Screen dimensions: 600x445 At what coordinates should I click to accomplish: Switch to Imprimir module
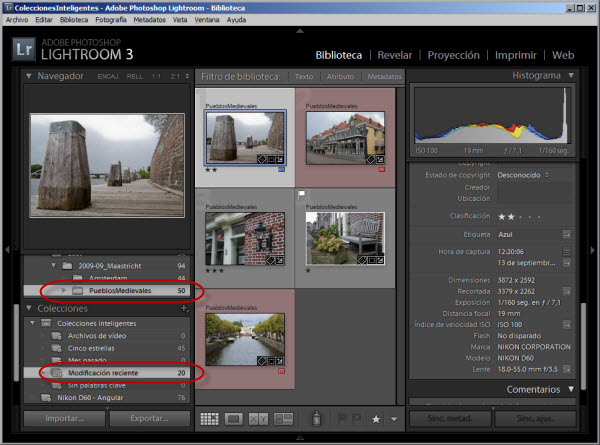[x=516, y=55]
